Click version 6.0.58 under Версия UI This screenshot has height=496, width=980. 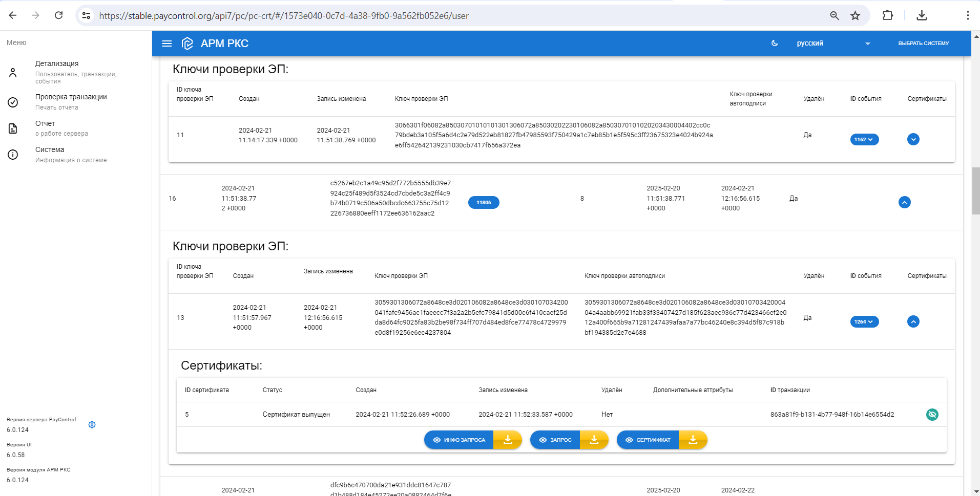[x=15, y=455]
